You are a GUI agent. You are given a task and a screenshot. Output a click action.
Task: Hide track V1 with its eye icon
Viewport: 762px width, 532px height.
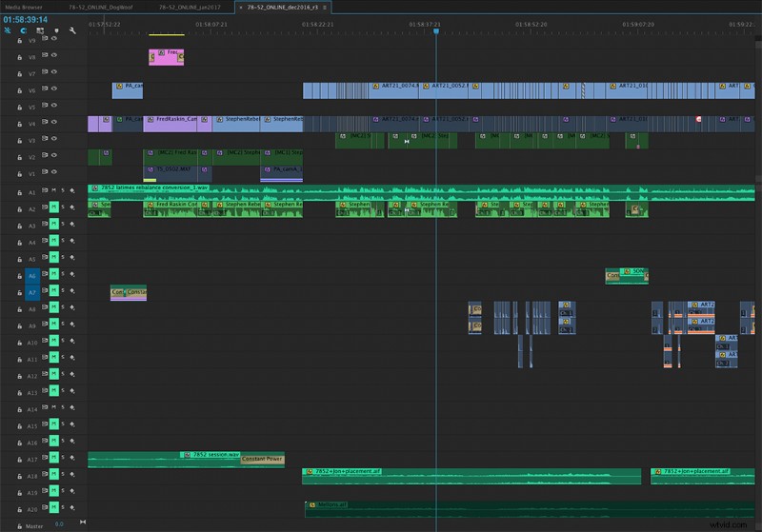pos(54,172)
